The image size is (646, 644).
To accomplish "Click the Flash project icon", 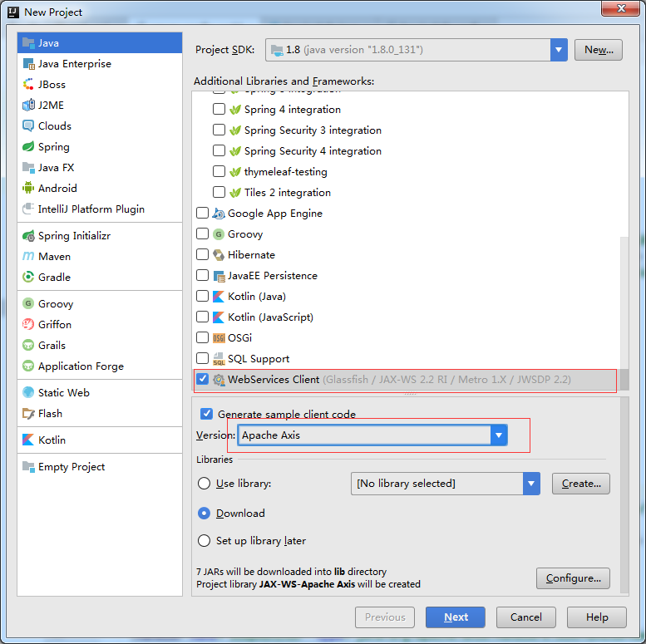I will click(x=28, y=414).
